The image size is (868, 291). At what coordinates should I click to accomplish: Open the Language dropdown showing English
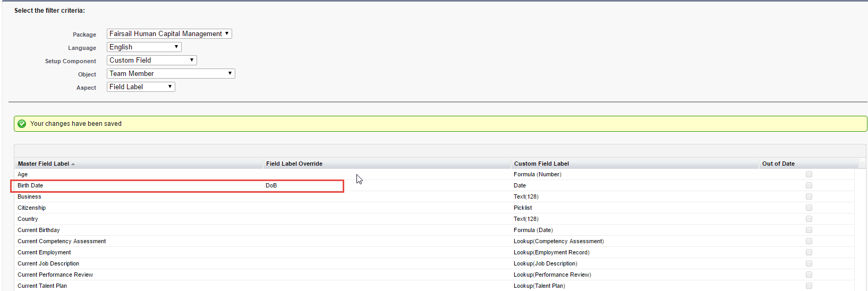pos(144,47)
